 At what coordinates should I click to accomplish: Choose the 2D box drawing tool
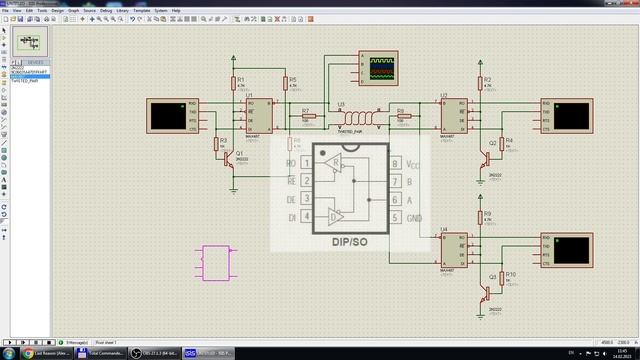4,150
